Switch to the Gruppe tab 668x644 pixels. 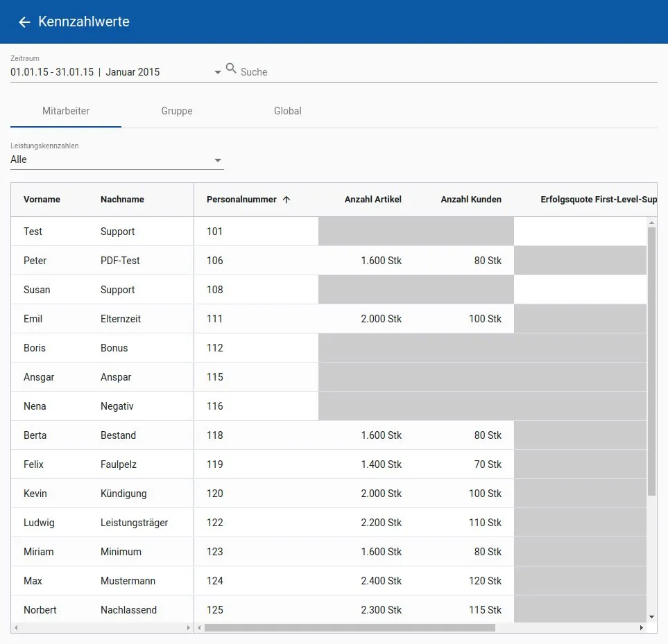pos(176,110)
